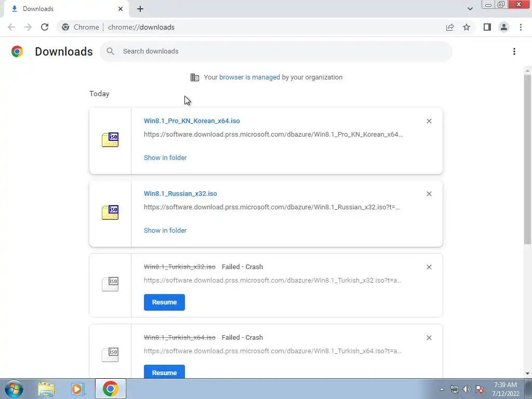This screenshot has height=399, width=532.
Task: Click the Turkish x64 source URL text
Action: tap(273, 351)
